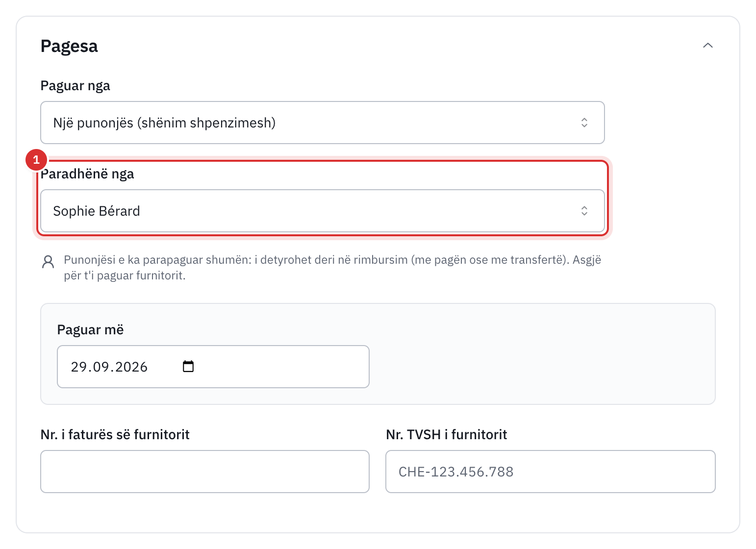The image size is (756, 549).
Task: Click the up-down arrows on Sophie Bérard select
Action: (x=584, y=211)
